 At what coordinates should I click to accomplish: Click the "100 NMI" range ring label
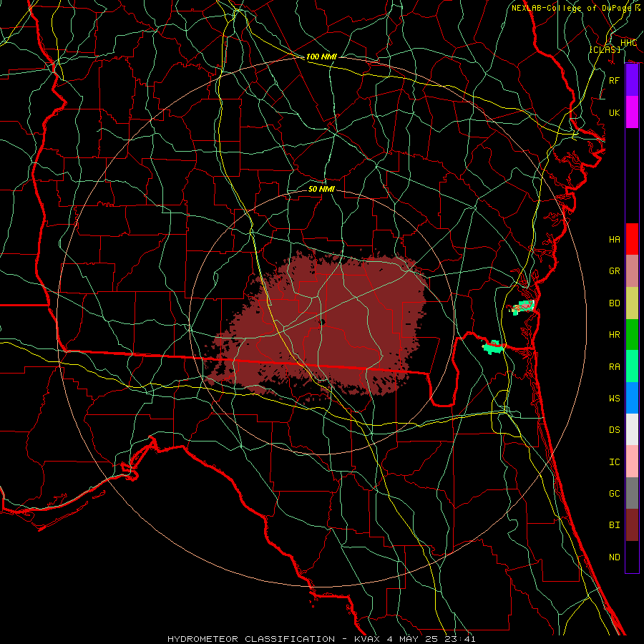(321, 57)
